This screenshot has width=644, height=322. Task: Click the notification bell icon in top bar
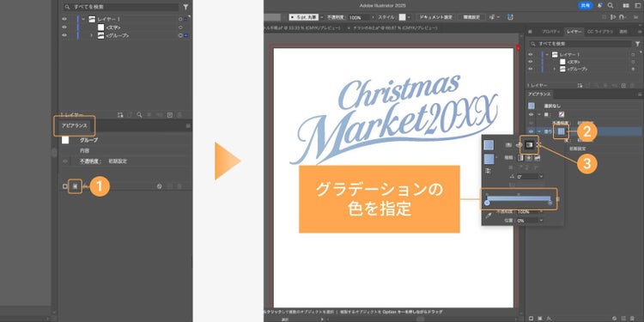click(x=600, y=6)
